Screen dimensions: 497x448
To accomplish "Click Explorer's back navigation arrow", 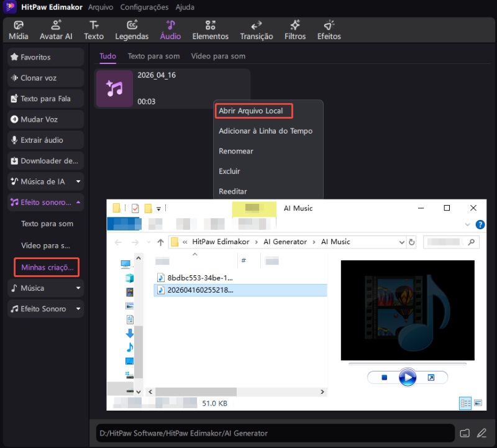I will click(x=118, y=242).
